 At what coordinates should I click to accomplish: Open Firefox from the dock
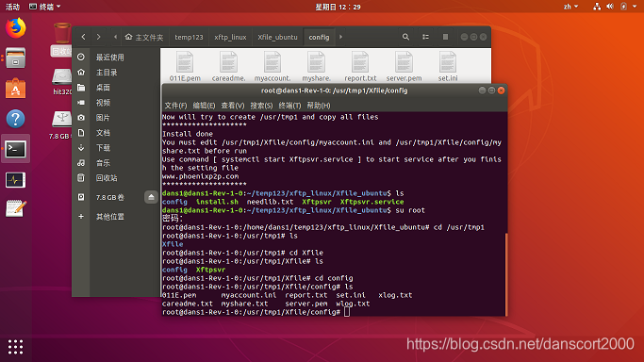[16, 28]
